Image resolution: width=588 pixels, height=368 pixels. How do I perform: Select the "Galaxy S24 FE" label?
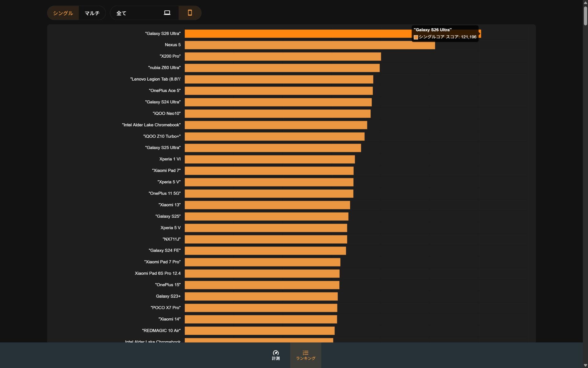[x=165, y=251]
